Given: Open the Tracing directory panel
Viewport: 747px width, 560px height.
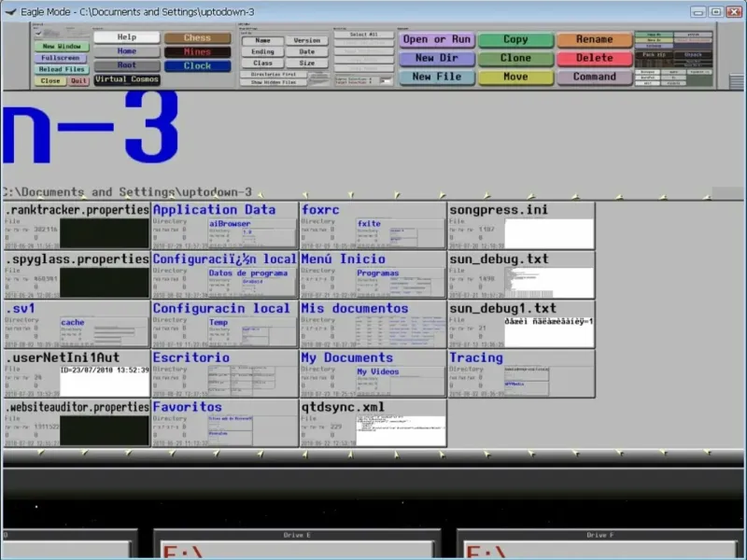Looking at the screenshot, I should 521,374.
